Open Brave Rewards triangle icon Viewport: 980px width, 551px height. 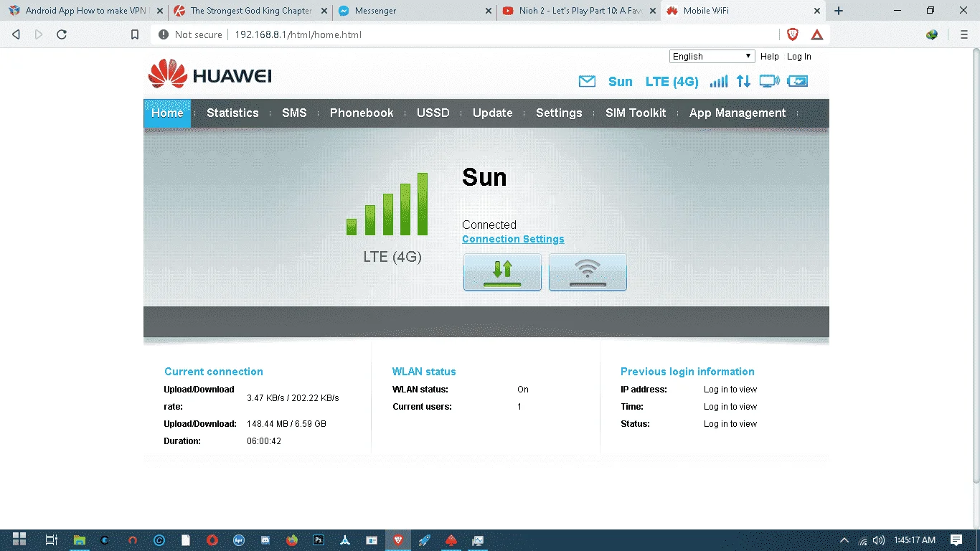point(816,34)
